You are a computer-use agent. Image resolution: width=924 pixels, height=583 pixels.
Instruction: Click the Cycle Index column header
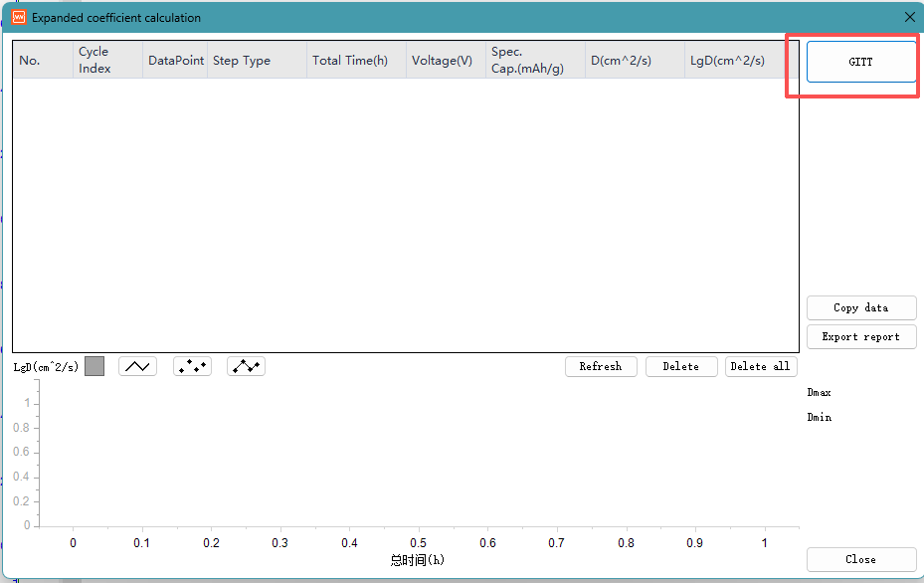(107, 61)
